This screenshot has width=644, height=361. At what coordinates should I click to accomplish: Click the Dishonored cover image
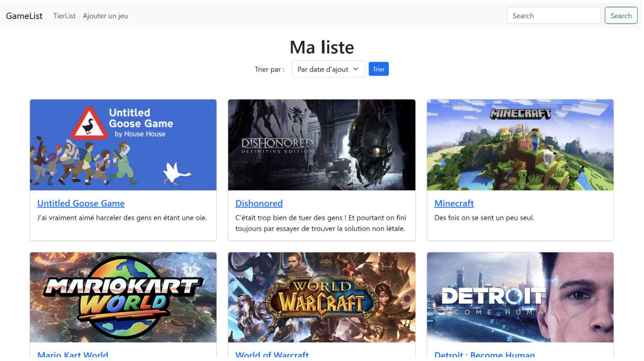tap(321, 145)
